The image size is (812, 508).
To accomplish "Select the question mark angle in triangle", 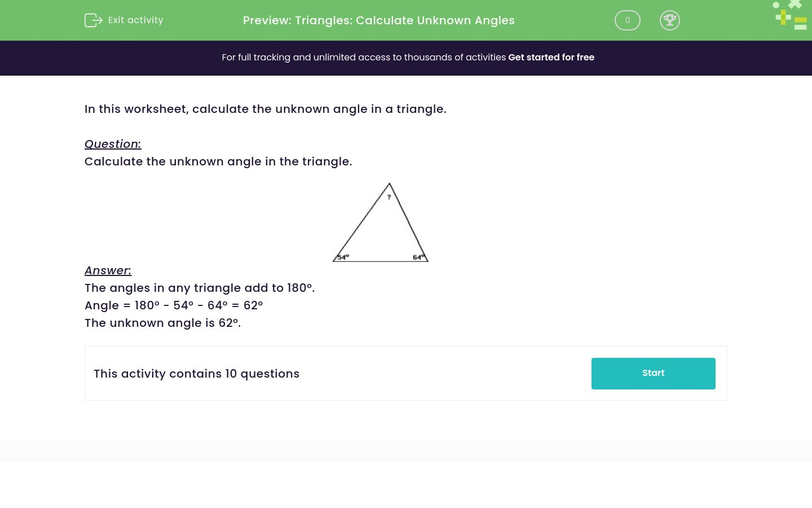I will 389,197.
